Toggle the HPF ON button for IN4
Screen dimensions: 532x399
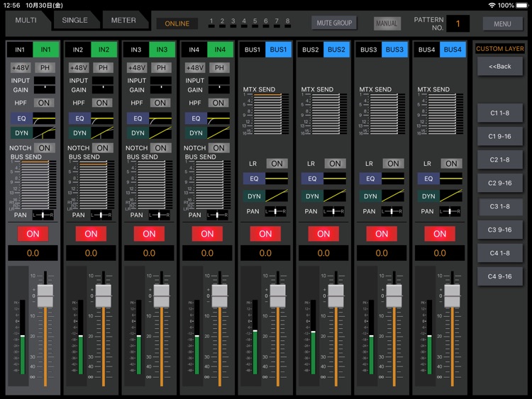pos(218,103)
